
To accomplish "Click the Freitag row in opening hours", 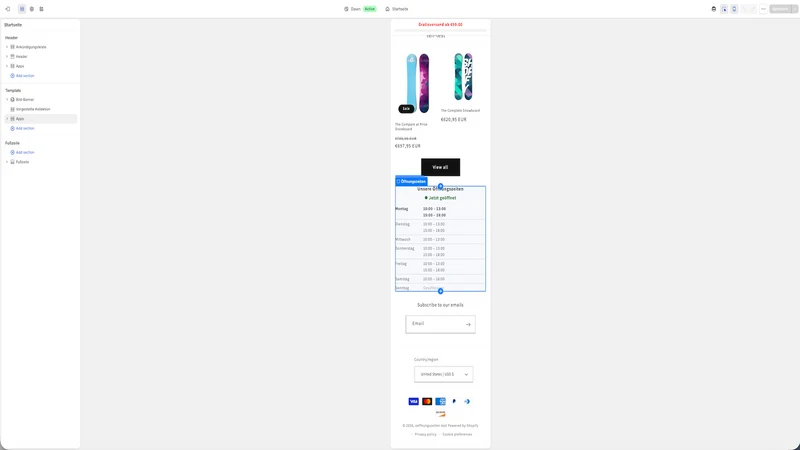I will 440,267.
